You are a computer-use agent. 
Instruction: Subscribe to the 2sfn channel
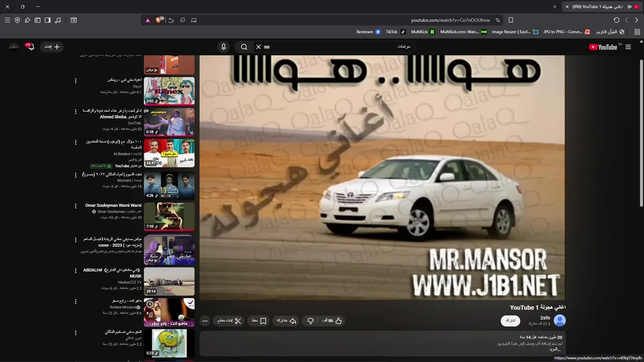(x=510, y=321)
